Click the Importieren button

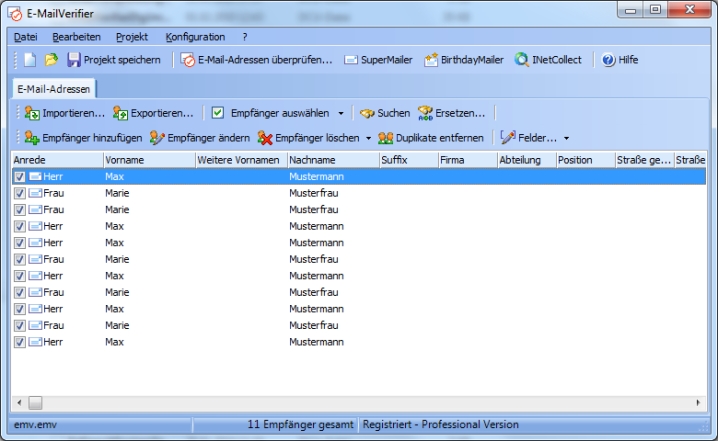(x=64, y=113)
